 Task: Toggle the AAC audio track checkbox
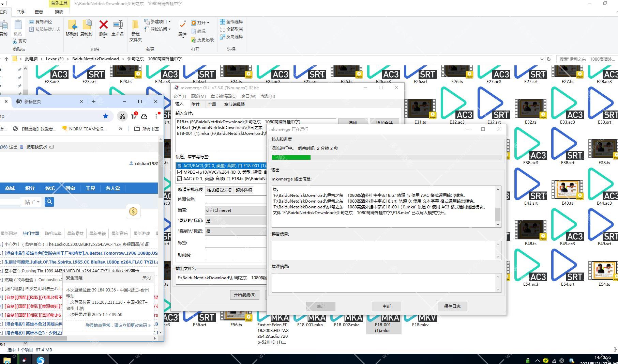[179, 179]
